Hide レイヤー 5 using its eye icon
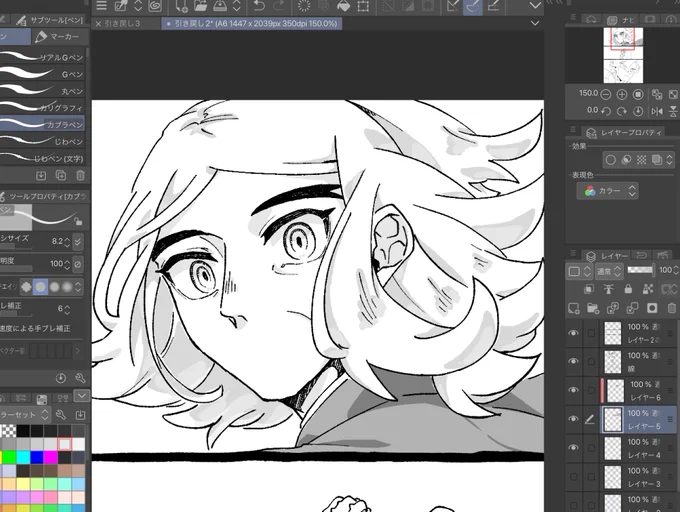The height and width of the screenshot is (512, 680). (573, 419)
